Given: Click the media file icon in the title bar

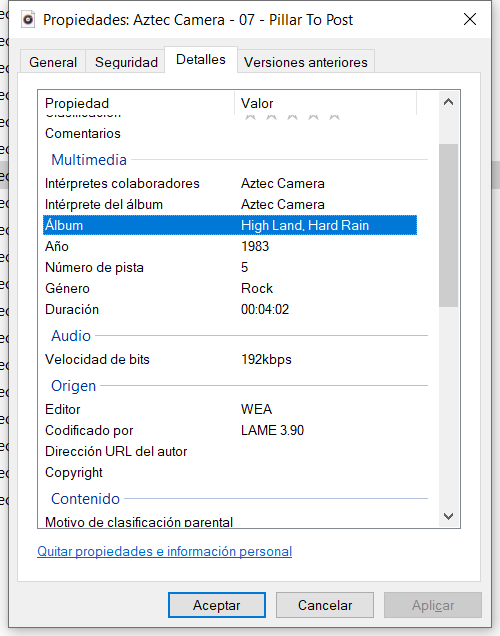Looking at the screenshot, I should [28, 19].
